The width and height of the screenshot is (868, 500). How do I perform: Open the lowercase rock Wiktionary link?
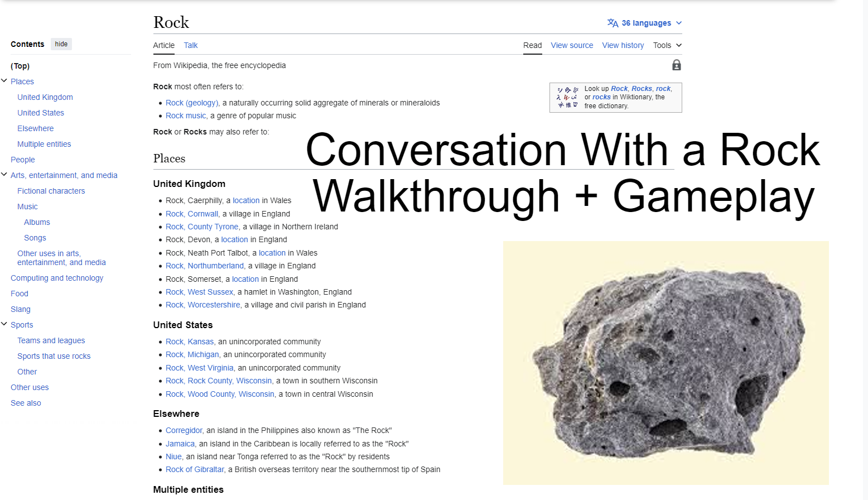pyautogui.click(x=663, y=89)
